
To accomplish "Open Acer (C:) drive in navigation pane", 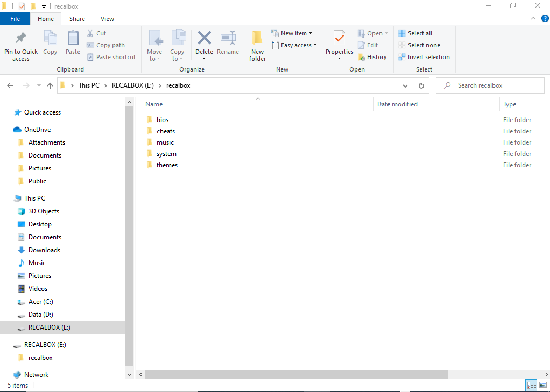I will (x=41, y=302).
